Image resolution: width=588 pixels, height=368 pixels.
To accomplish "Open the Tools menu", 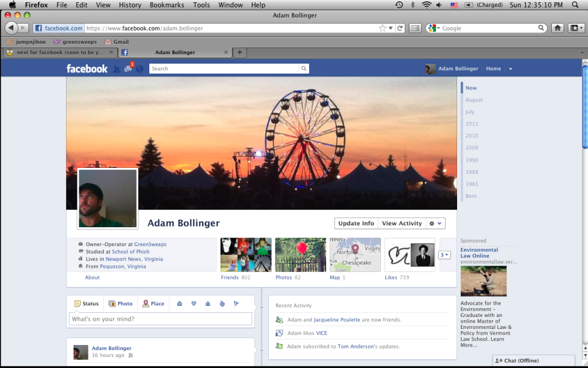I will [202, 5].
